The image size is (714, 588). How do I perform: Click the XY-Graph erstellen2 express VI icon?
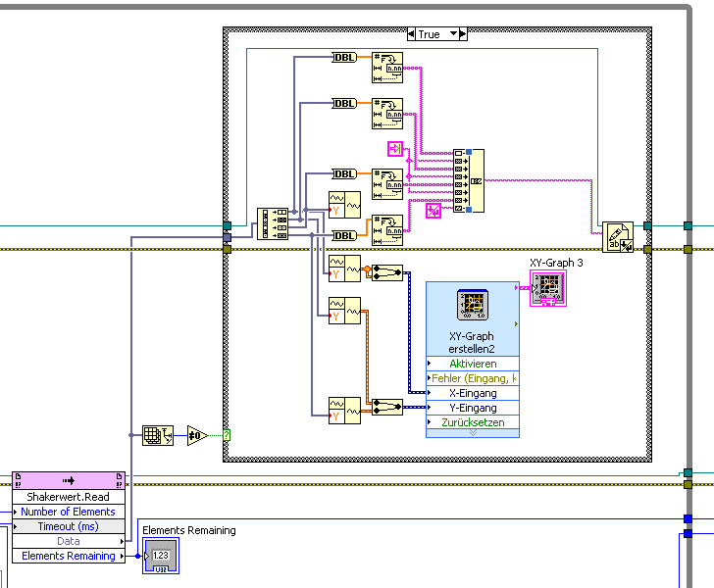[473, 305]
